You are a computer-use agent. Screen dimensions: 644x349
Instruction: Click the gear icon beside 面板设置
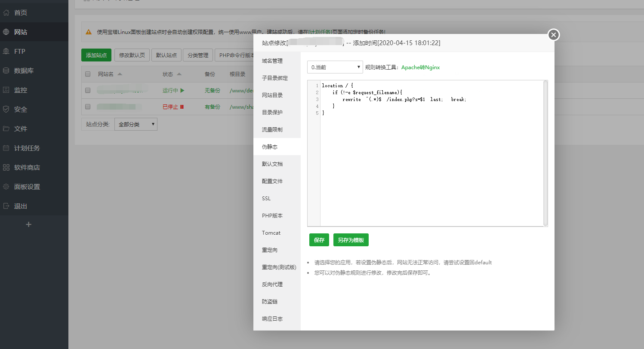[6, 187]
